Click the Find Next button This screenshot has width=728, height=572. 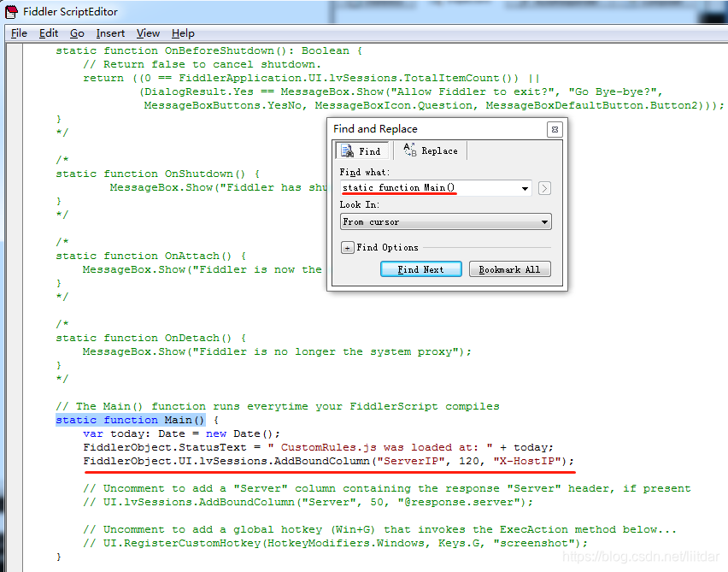click(x=421, y=269)
